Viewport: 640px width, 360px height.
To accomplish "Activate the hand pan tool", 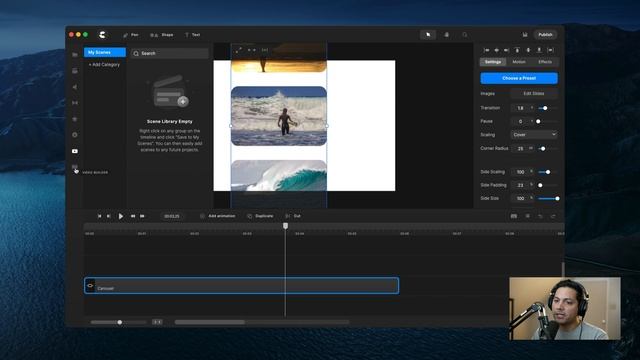I will (x=447, y=35).
